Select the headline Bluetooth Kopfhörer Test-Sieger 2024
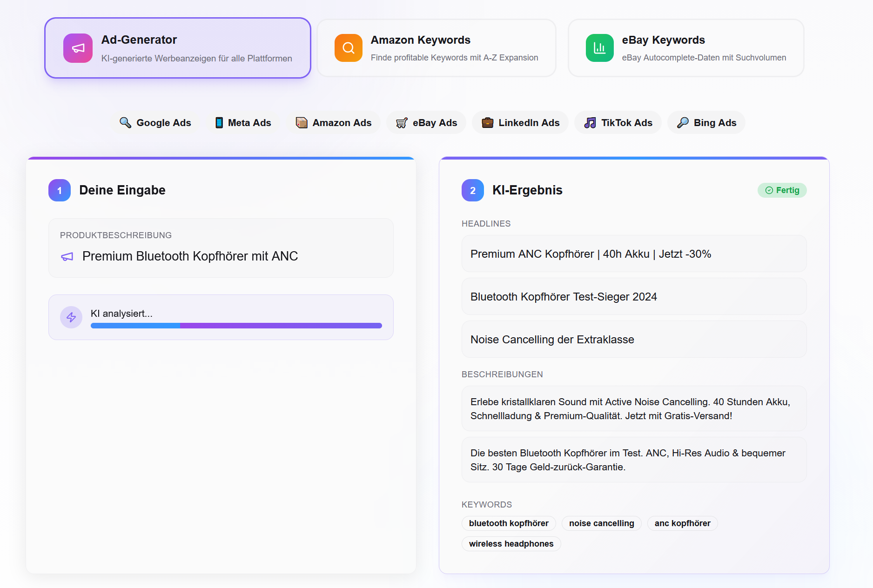 pyautogui.click(x=634, y=296)
